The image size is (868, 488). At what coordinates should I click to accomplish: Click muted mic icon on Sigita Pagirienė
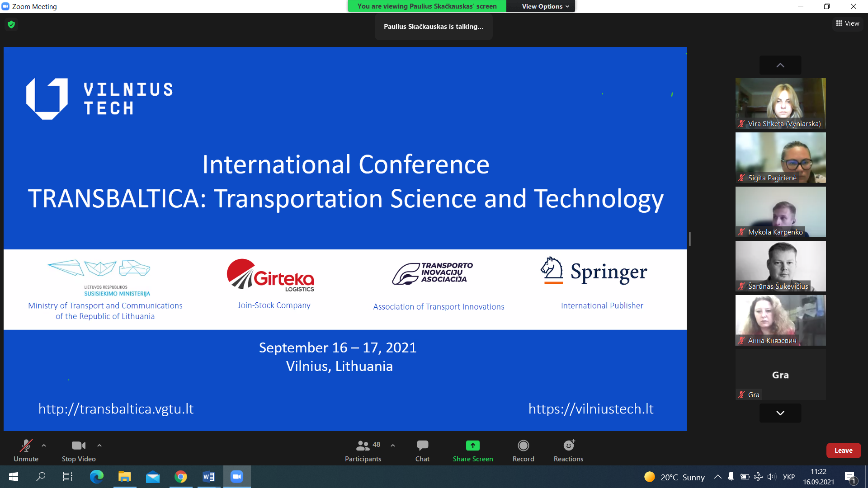click(x=741, y=178)
